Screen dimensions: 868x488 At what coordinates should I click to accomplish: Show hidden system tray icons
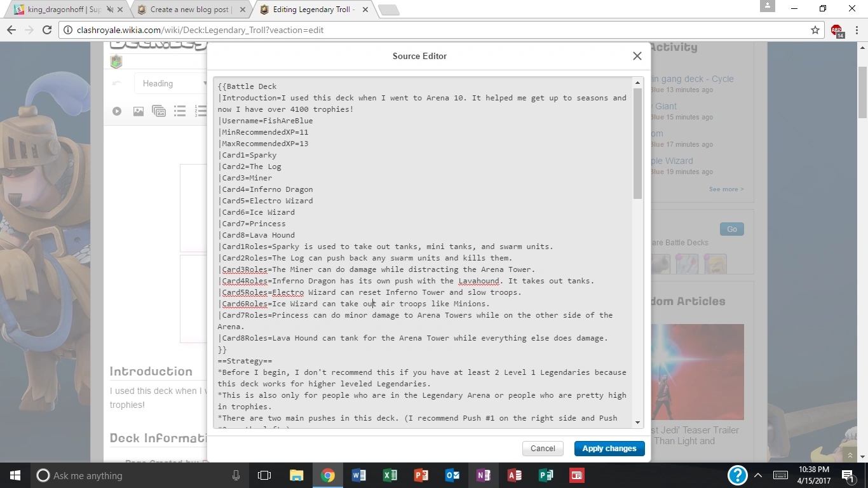click(x=758, y=475)
